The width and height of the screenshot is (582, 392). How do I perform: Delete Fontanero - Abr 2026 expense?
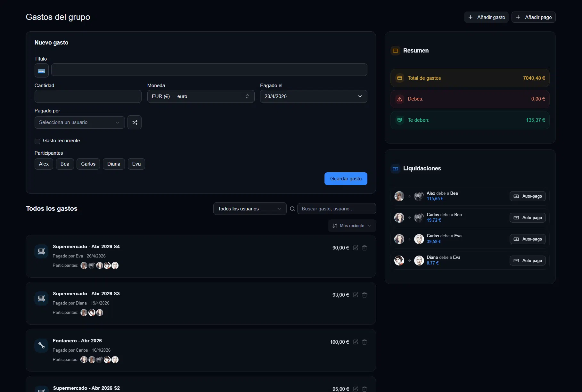click(x=365, y=342)
